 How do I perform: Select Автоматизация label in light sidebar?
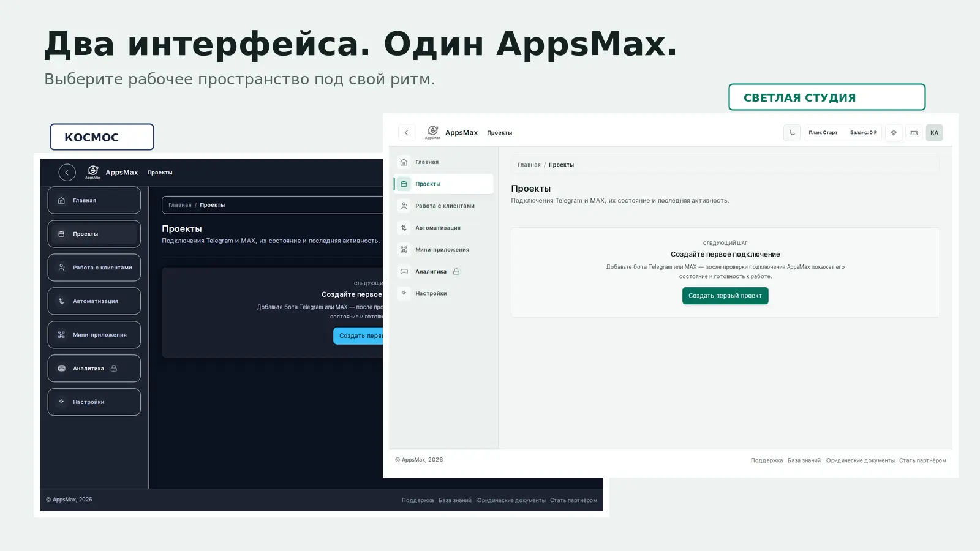click(438, 228)
